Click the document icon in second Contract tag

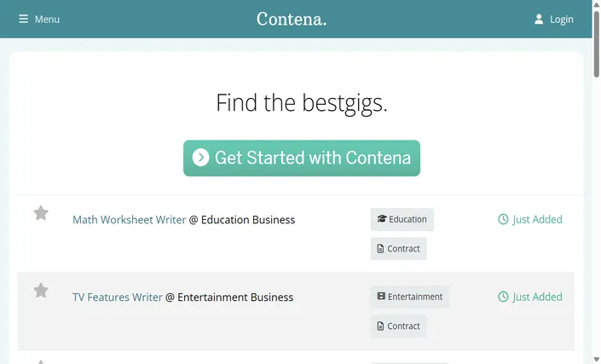tap(380, 326)
